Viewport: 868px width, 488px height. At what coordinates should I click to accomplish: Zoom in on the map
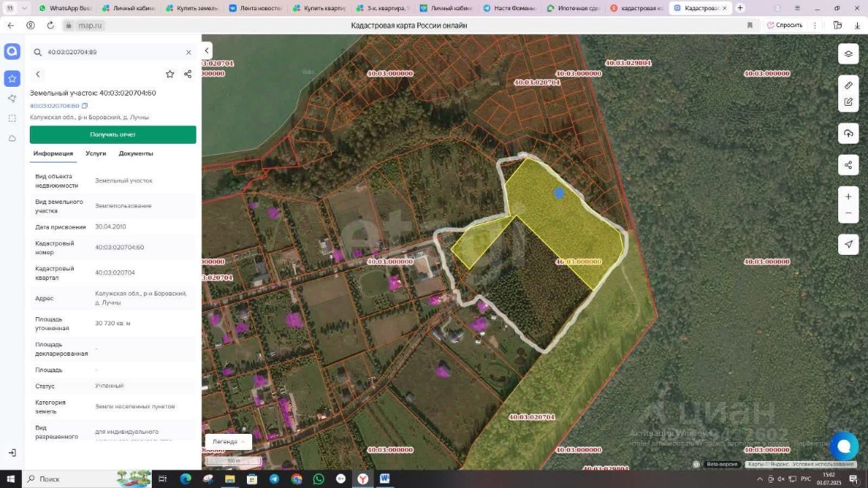tap(848, 197)
